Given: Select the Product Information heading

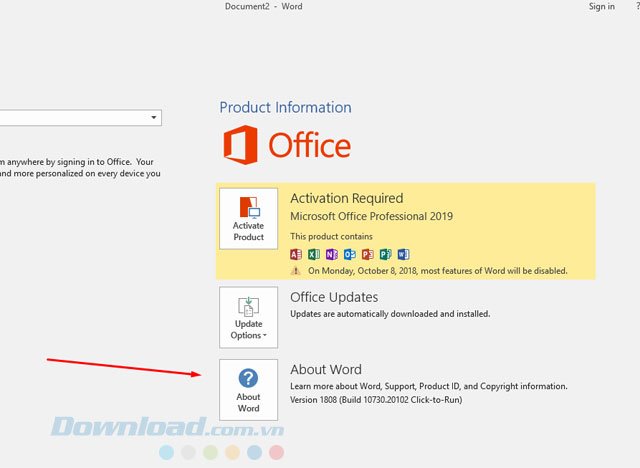Looking at the screenshot, I should [285, 107].
